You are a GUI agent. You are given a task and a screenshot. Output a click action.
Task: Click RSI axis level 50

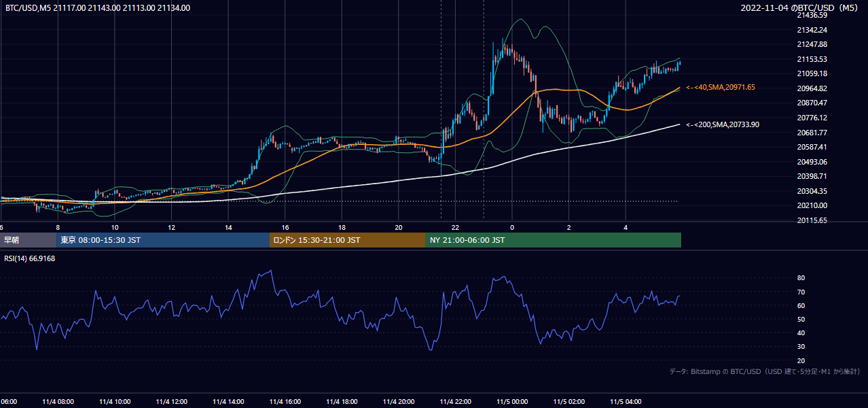(x=801, y=319)
